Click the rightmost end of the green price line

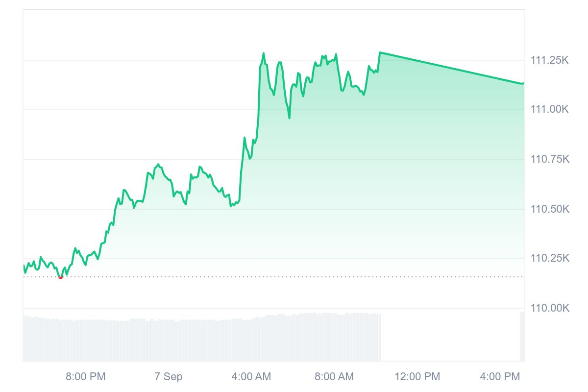coord(523,83)
